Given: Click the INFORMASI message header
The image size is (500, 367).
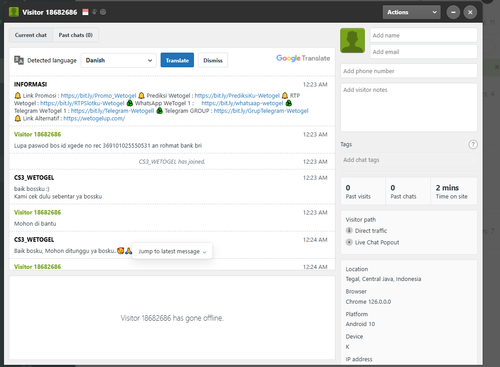Looking at the screenshot, I should [30, 84].
